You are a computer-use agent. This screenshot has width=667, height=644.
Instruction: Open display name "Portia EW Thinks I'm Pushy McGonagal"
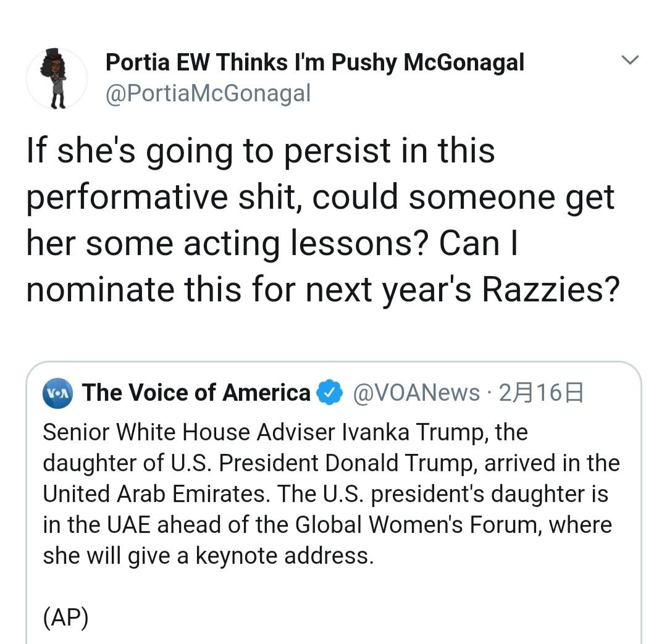point(314,62)
